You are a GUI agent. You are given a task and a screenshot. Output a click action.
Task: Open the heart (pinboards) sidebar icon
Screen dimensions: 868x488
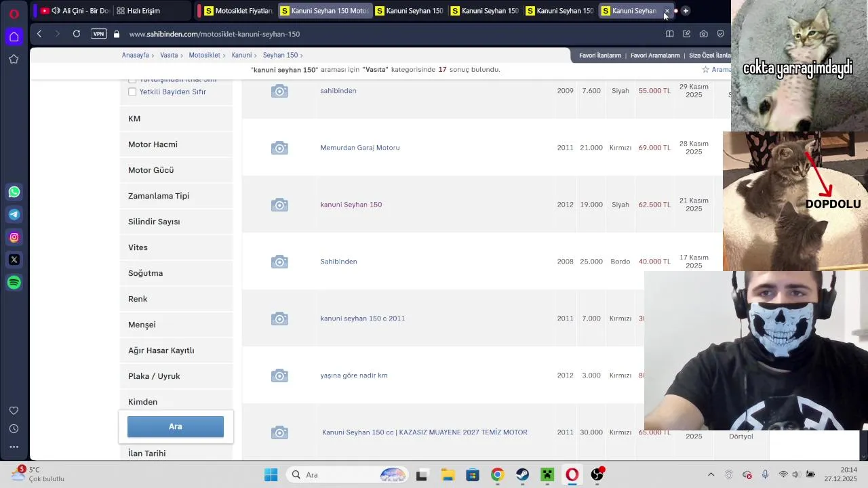pos(14,411)
